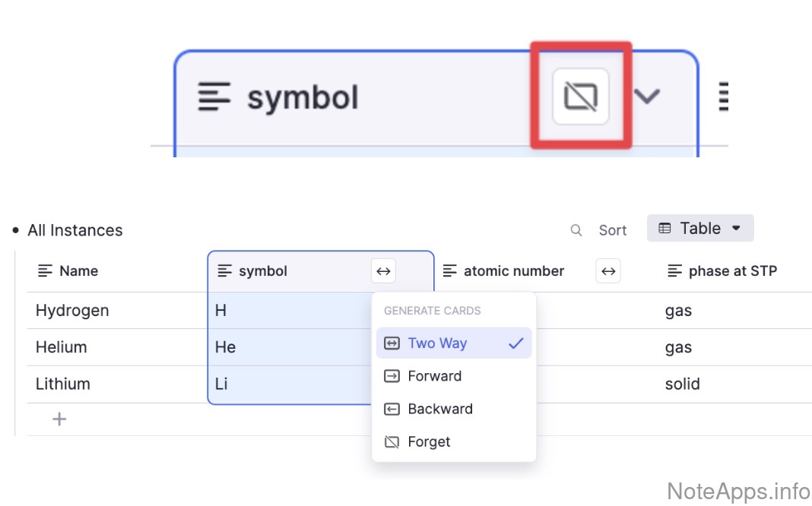
Task: Click the text icon in the phase at STP header
Action: click(674, 271)
